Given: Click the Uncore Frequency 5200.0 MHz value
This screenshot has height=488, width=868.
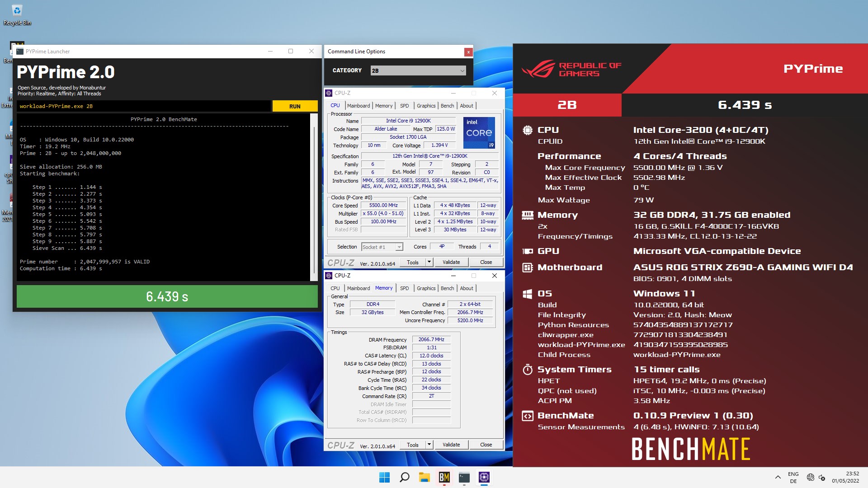Looking at the screenshot, I should [470, 320].
